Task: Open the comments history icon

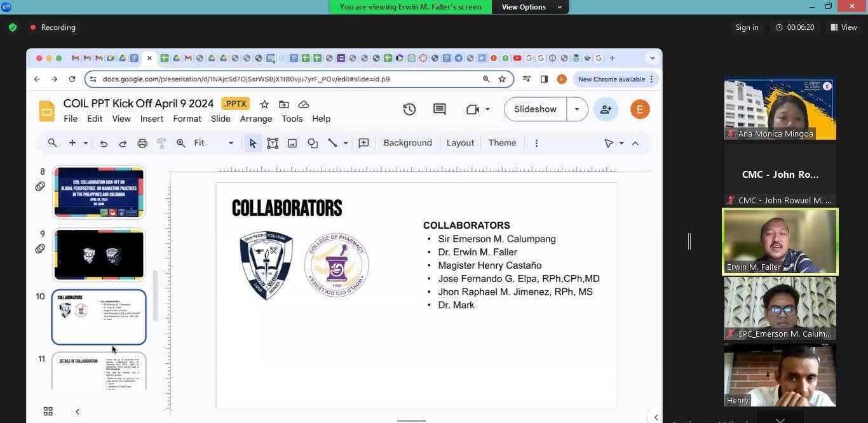Action: (439, 109)
